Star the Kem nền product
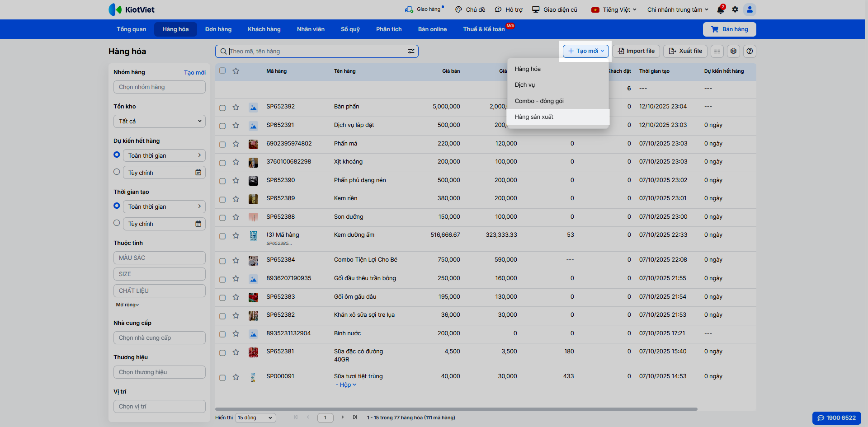 (x=236, y=199)
